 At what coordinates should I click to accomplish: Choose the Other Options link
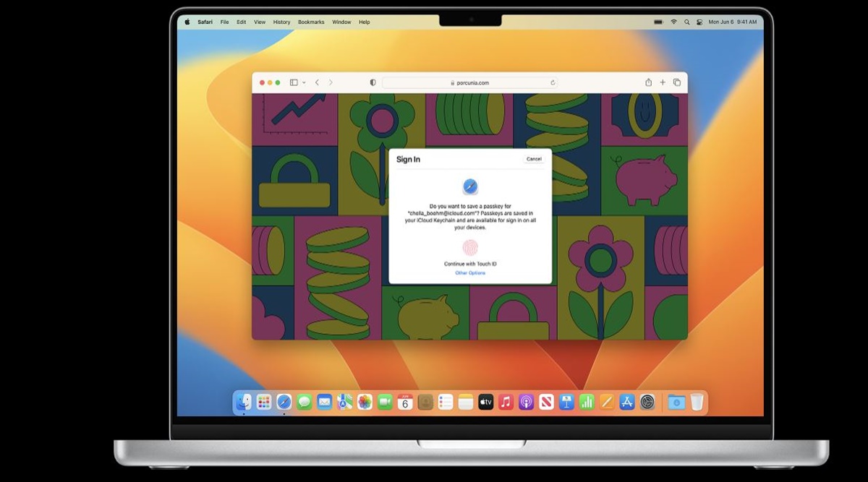470,273
